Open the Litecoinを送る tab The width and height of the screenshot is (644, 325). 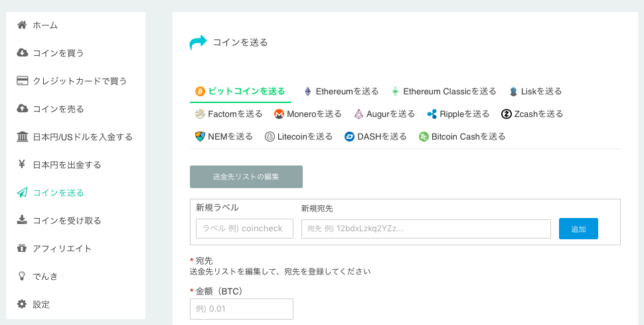(x=299, y=137)
